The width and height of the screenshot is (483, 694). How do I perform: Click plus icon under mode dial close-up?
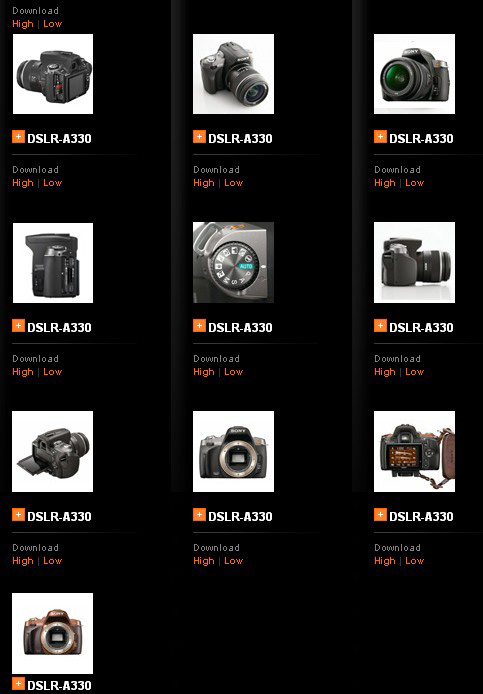(x=199, y=326)
